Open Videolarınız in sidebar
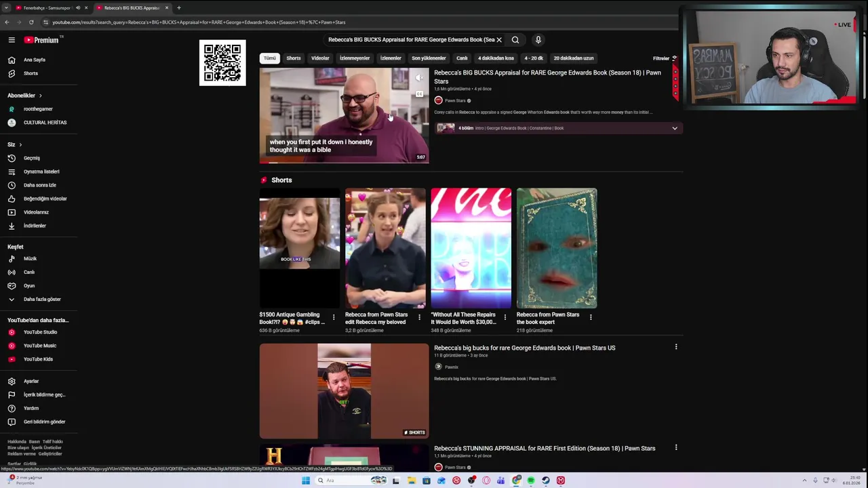 pyautogui.click(x=36, y=212)
